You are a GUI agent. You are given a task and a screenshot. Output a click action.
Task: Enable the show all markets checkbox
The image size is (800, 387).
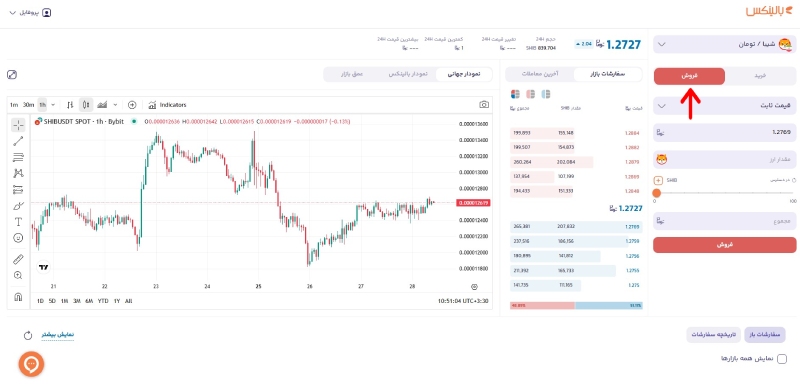coord(781,359)
